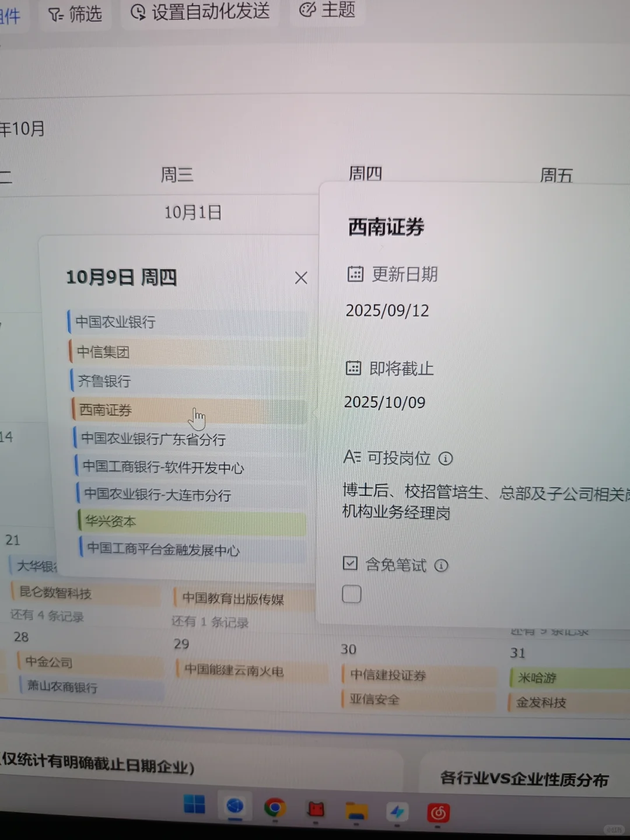Viewport: 630px width, 840px height.
Task: Open 中国工商银行-软件开发中心 record
Action: coord(191,467)
